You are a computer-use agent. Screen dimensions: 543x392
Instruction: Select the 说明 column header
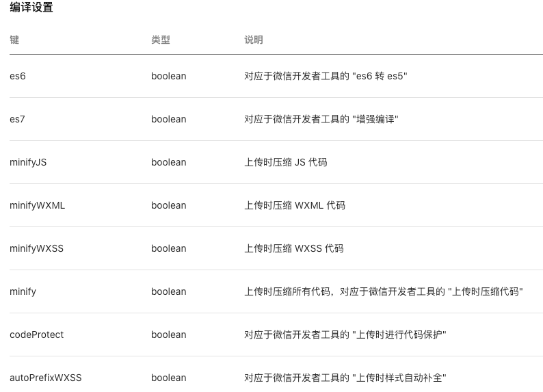[254, 40]
